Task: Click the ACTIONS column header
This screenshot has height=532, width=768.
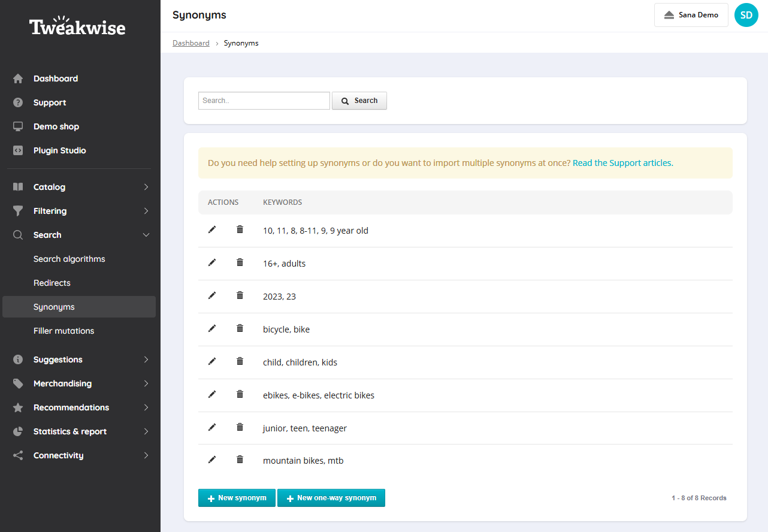Action: (x=223, y=202)
